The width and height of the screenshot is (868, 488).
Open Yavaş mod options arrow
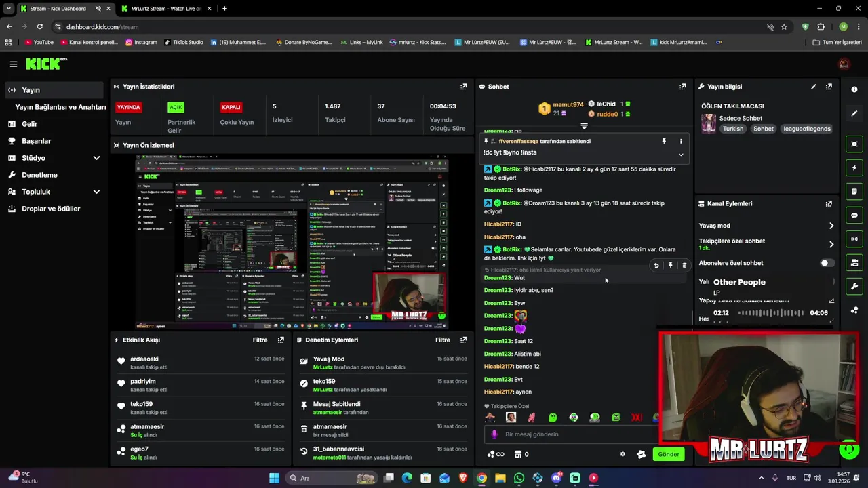point(831,226)
